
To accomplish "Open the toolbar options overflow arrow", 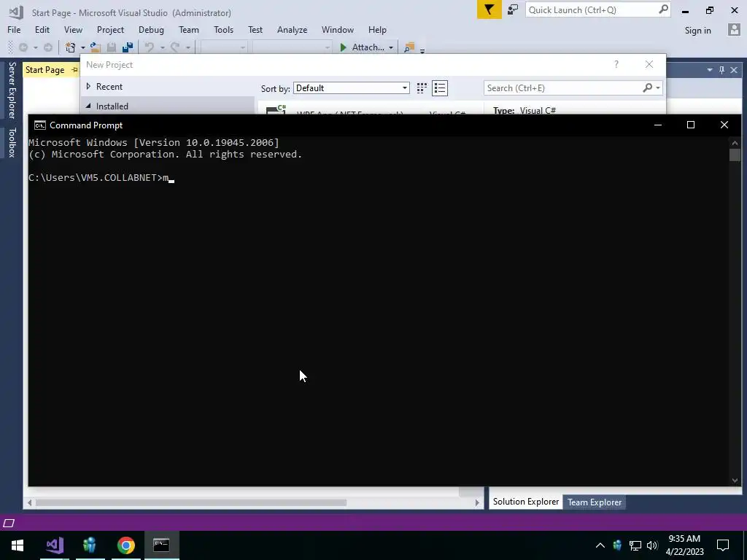I will pos(422,50).
